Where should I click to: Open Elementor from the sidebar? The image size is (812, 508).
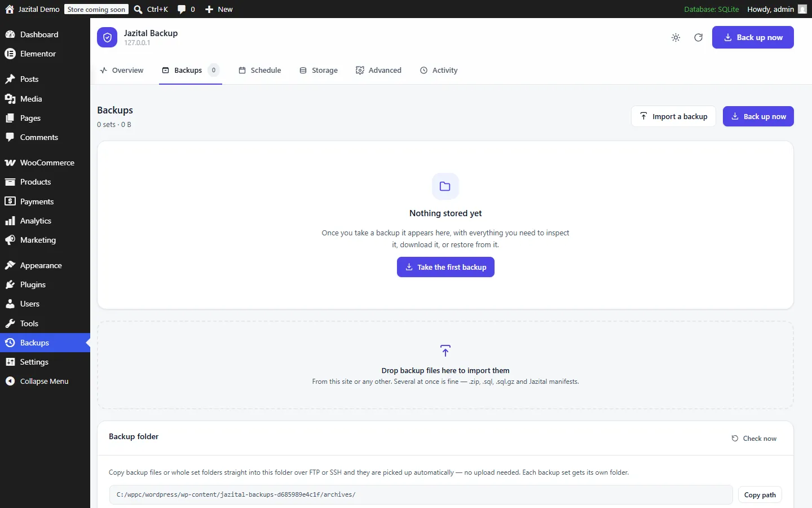click(x=45, y=54)
